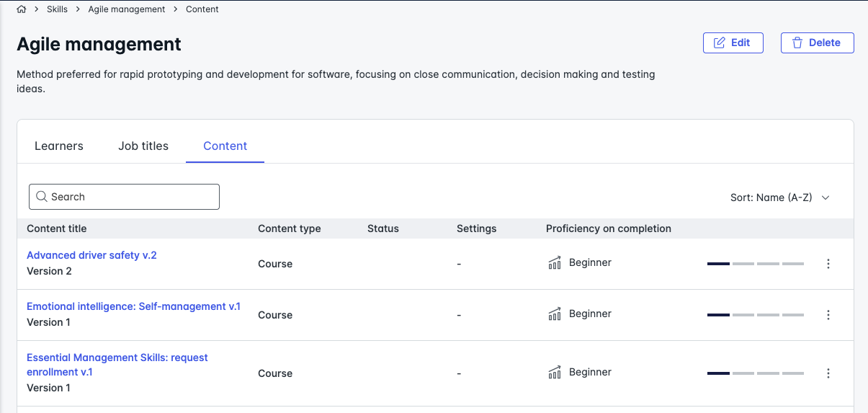This screenshot has width=868, height=413.
Task: Open the Sort: Name (A-Z) dropdown
Action: [x=780, y=197]
